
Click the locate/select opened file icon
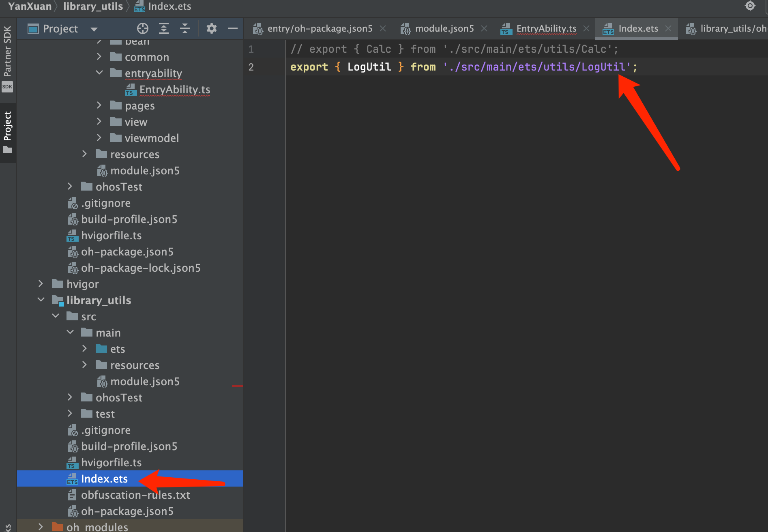(x=143, y=28)
